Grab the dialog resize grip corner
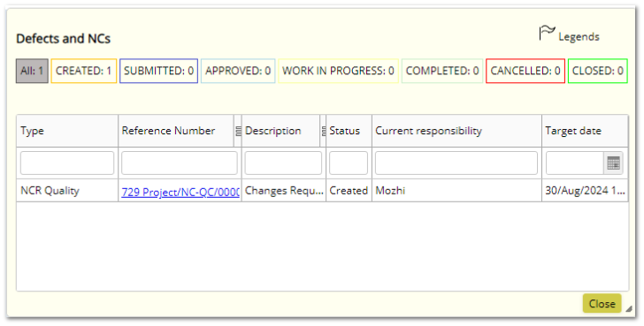This screenshot has width=644, height=326. pos(629,309)
